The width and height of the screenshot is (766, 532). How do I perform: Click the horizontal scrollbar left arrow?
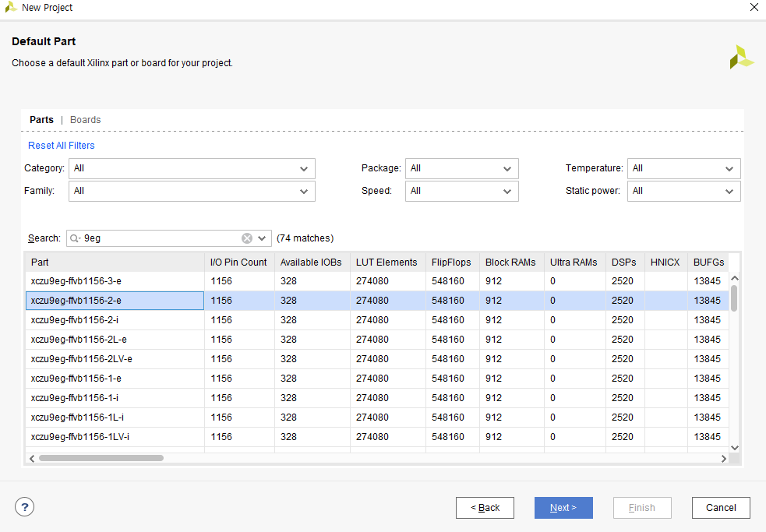point(32,458)
